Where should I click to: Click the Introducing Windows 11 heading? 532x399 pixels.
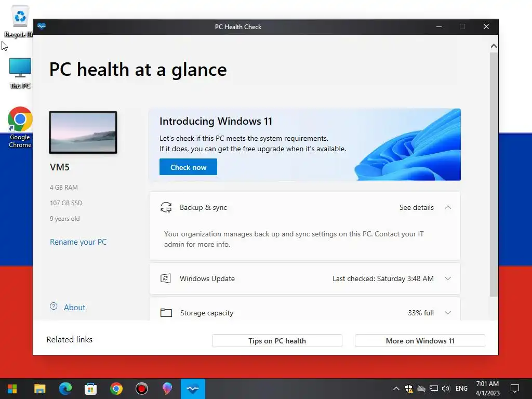pyautogui.click(x=216, y=121)
